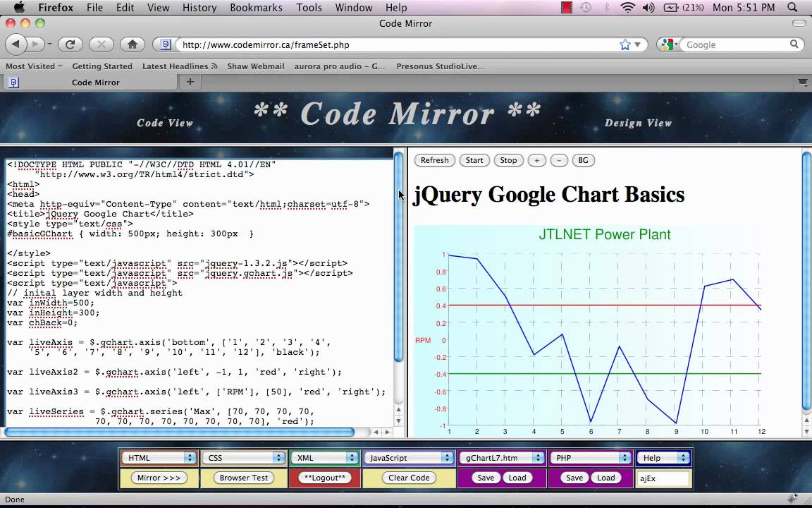
Task: List all tabs with tab bar arrow
Action: click(802, 82)
